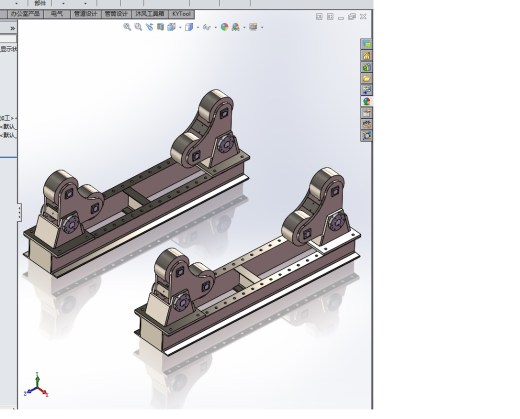
Task: Restore down the document window
Action: click(352, 17)
